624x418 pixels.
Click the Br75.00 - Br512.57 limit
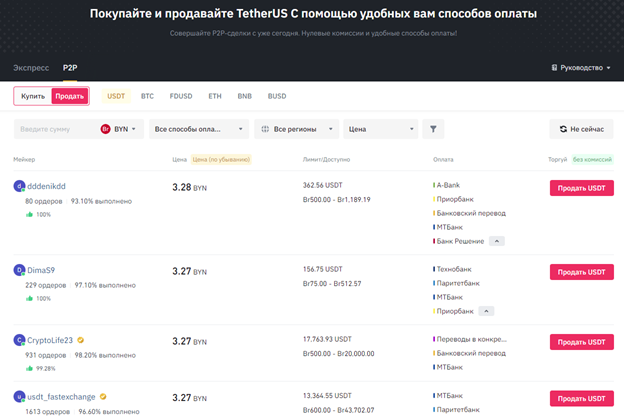click(332, 283)
